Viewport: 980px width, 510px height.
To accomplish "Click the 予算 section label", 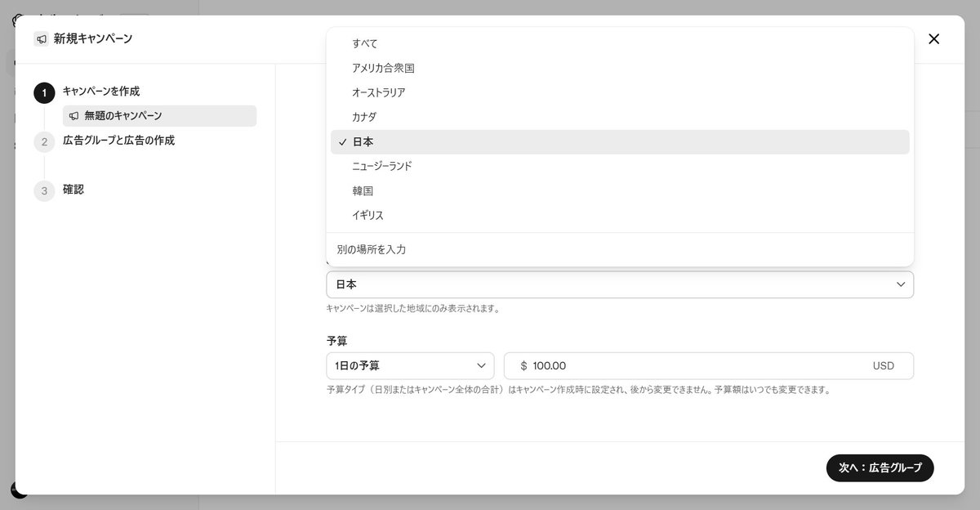I will pyautogui.click(x=336, y=341).
